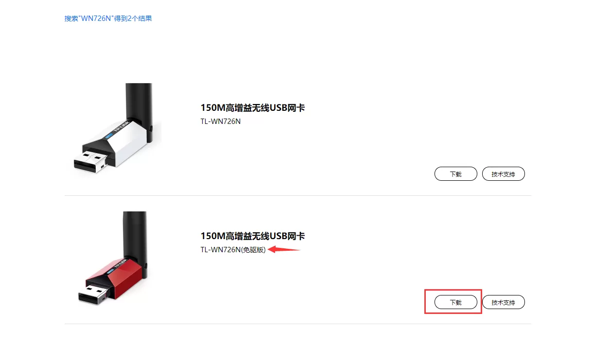Select the TL-WN726N model name
This screenshot has height=364, width=610.
221,121
